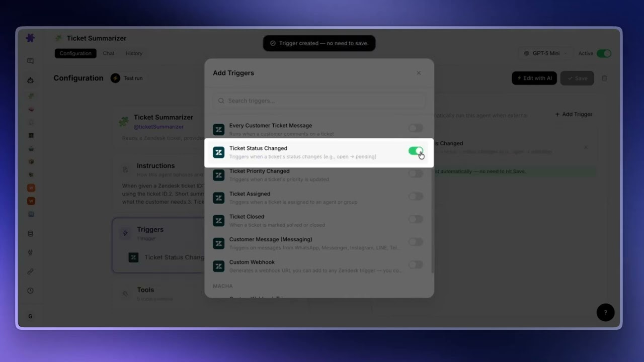Click the Tools heading
644x362 pixels.
145,290
